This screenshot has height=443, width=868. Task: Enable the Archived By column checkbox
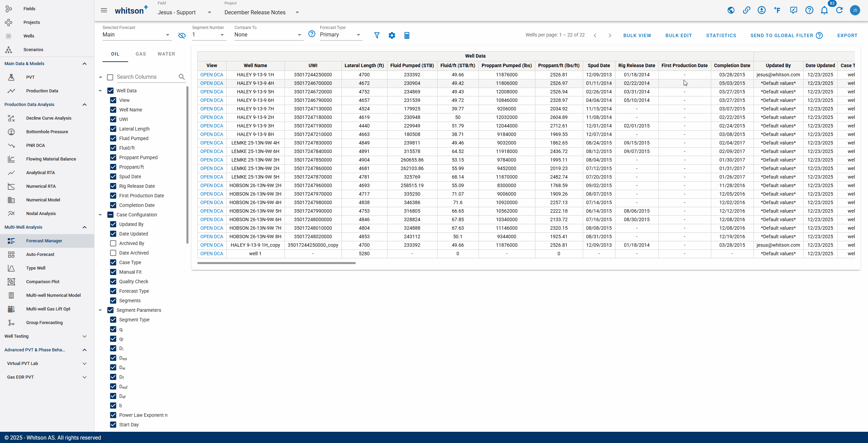[x=113, y=243]
